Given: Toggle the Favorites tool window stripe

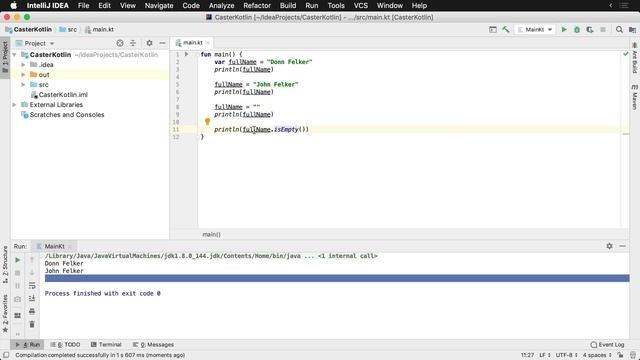Looking at the screenshot, I should tap(5, 313).
